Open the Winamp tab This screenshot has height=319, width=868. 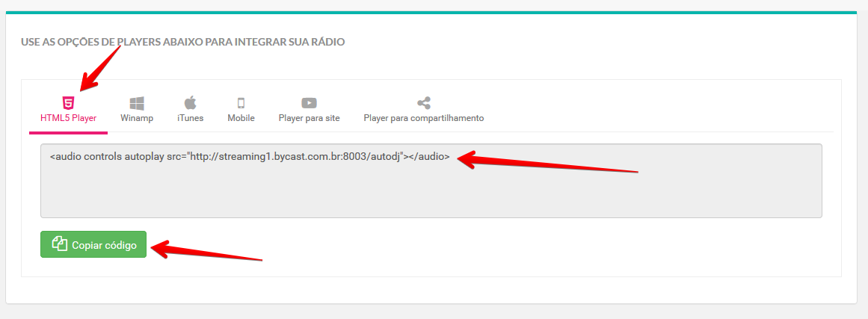tap(137, 111)
